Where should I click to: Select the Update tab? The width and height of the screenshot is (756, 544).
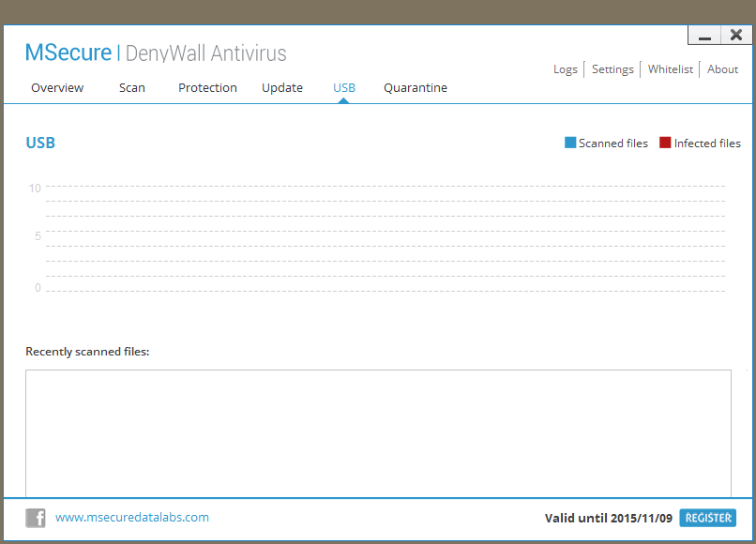coord(282,88)
